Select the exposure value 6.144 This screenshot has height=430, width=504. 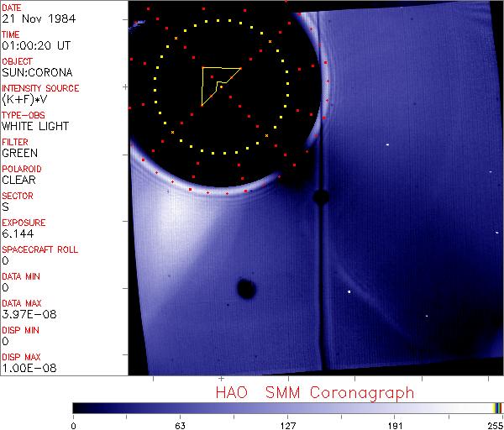pos(18,233)
